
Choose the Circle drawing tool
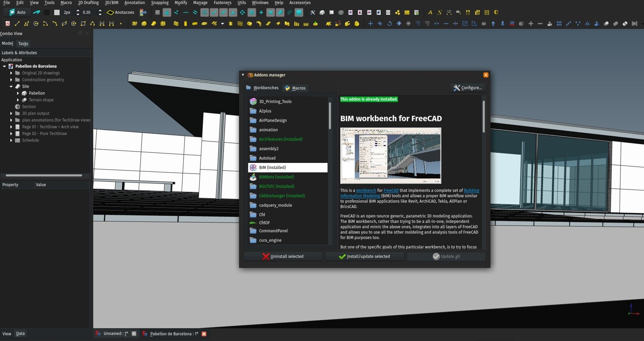click(36, 23)
